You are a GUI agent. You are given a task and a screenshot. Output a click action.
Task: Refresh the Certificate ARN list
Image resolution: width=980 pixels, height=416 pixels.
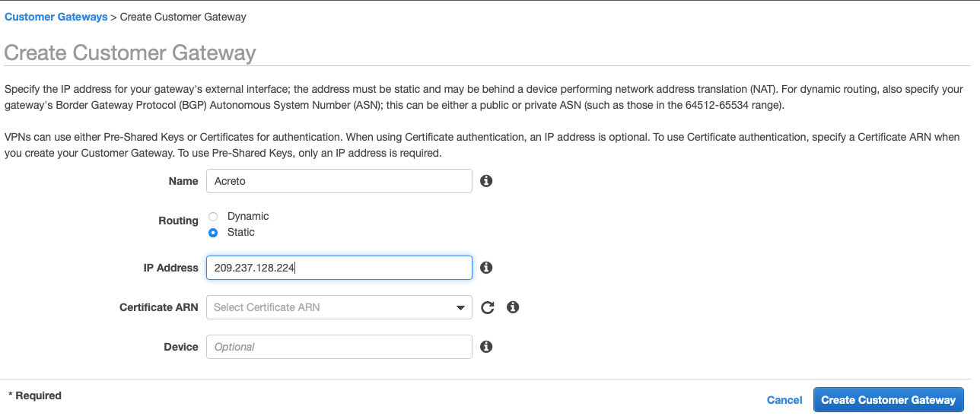[488, 307]
